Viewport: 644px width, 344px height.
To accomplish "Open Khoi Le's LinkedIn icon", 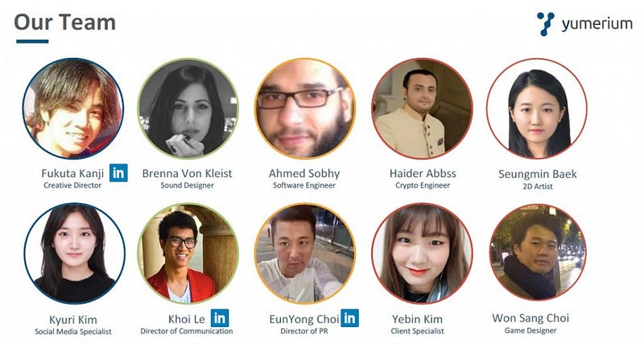I will pyautogui.click(x=220, y=318).
